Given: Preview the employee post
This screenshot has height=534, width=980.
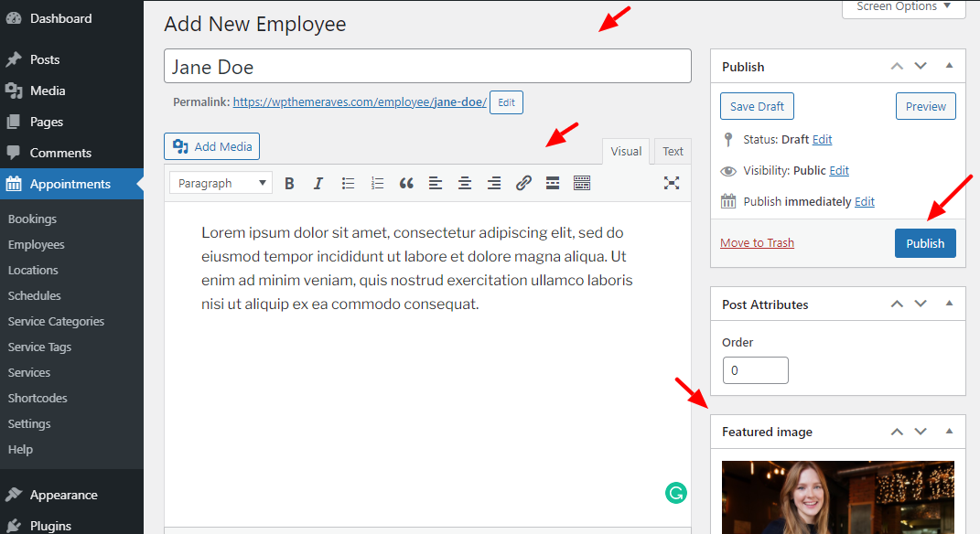Looking at the screenshot, I should (x=926, y=106).
